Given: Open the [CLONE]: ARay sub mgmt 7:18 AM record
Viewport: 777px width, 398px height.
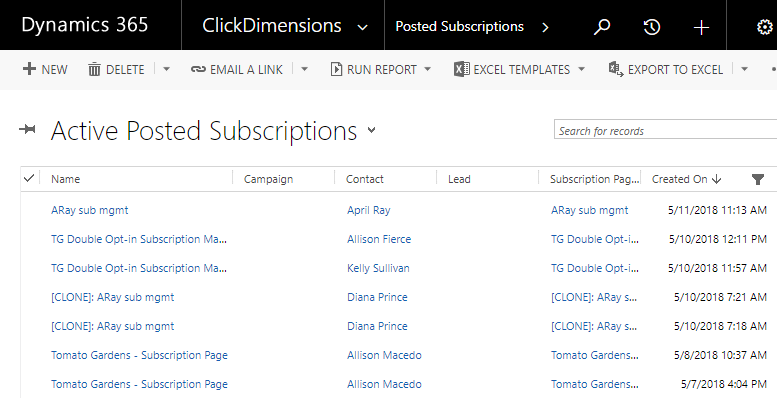Looking at the screenshot, I should pyautogui.click(x=112, y=326).
